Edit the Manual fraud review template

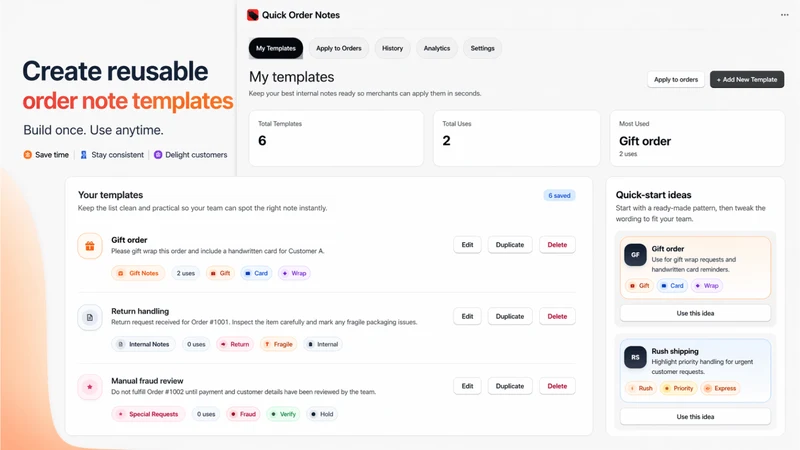point(467,386)
